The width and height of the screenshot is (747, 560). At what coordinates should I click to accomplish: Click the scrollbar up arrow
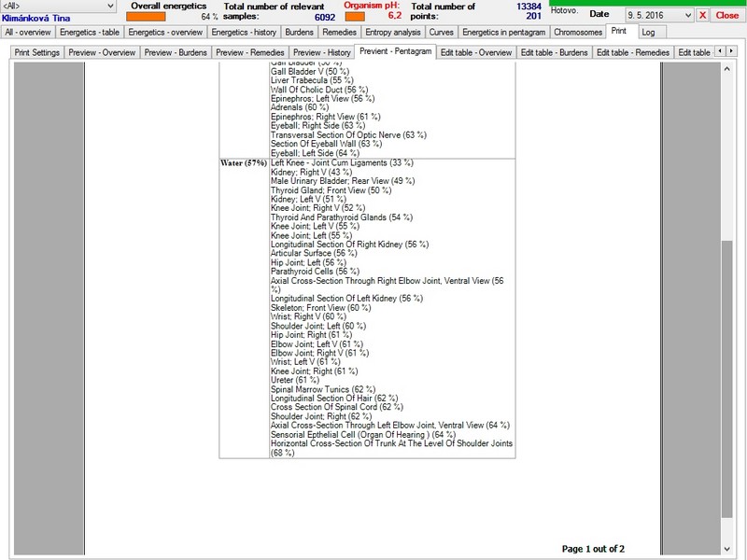point(727,68)
